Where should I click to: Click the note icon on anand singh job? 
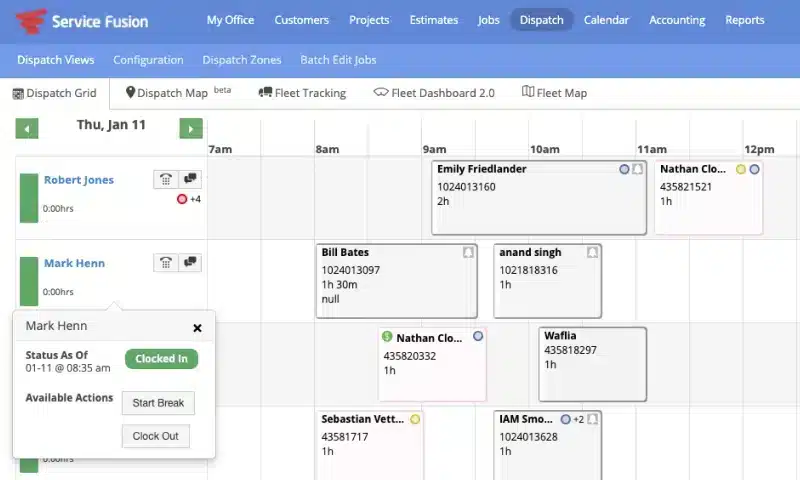592,253
